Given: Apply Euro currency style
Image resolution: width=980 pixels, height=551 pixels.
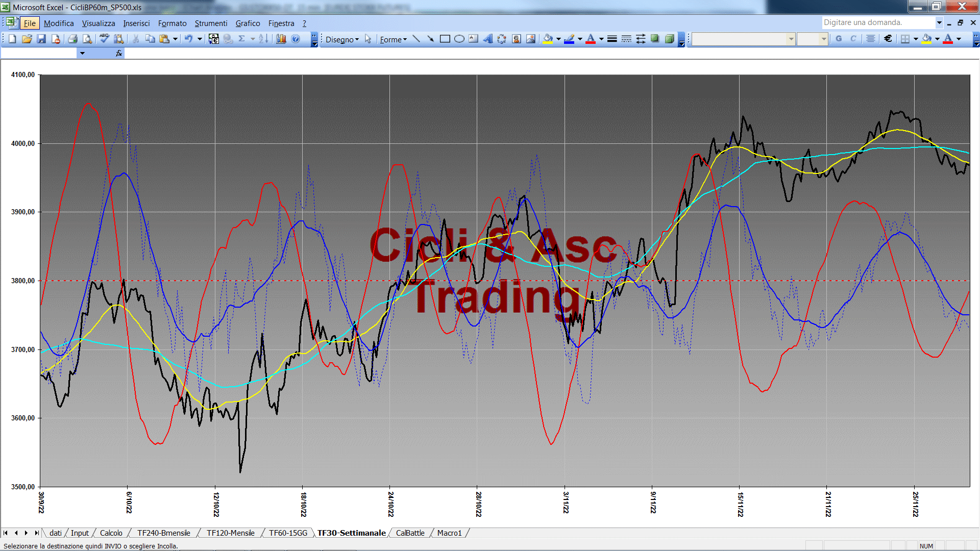Looking at the screenshot, I should (888, 39).
